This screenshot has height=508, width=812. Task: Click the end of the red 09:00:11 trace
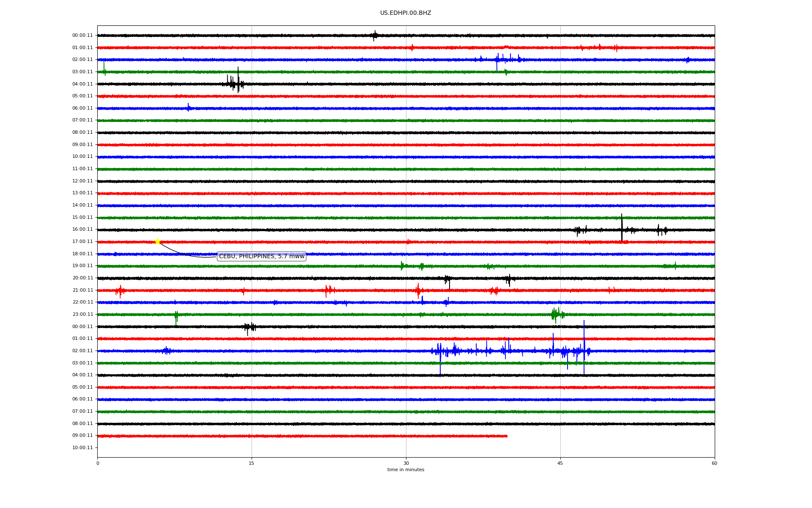(507, 436)
